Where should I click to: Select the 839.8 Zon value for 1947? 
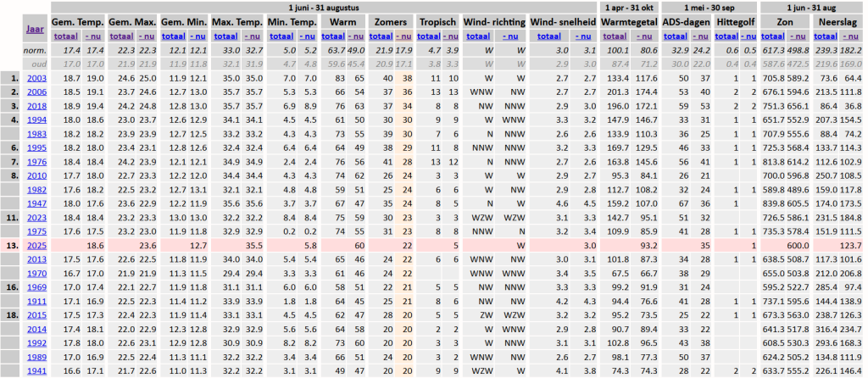point(773,203)
